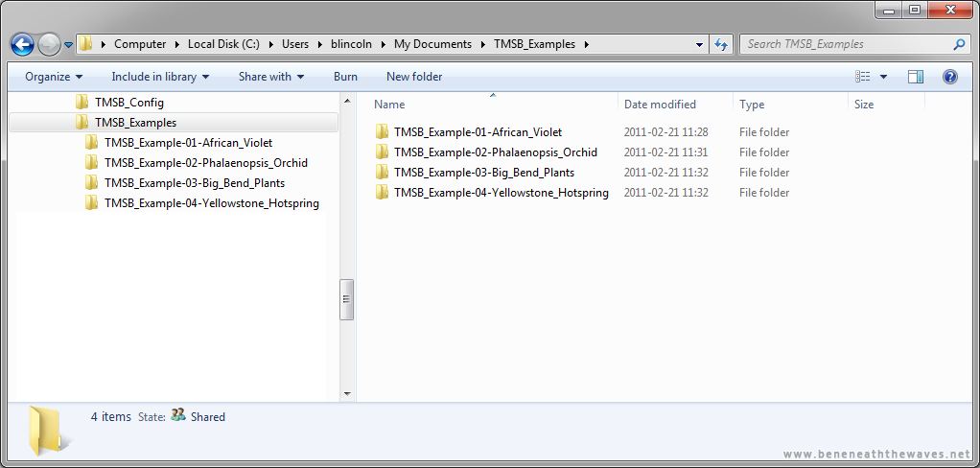Click the folder icon in address bar
This screenshot has width=980, height=468.
[x=85, y=44]
